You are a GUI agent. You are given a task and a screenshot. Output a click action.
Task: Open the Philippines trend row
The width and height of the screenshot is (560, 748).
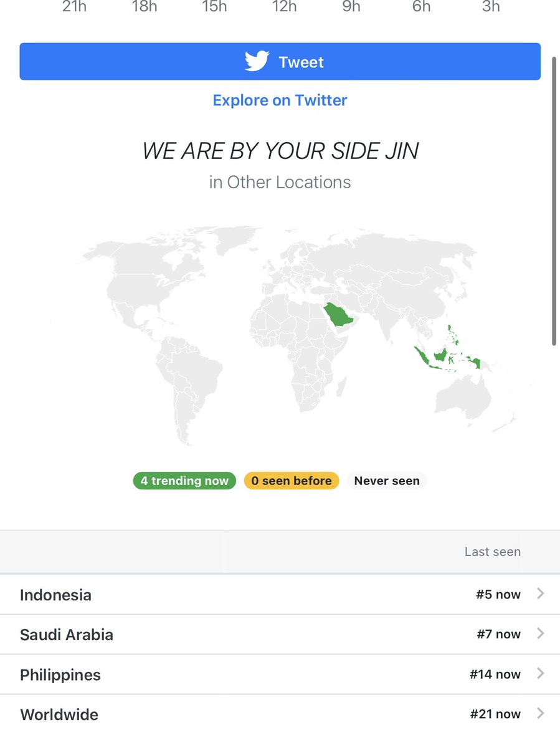(x=280, y=674)
